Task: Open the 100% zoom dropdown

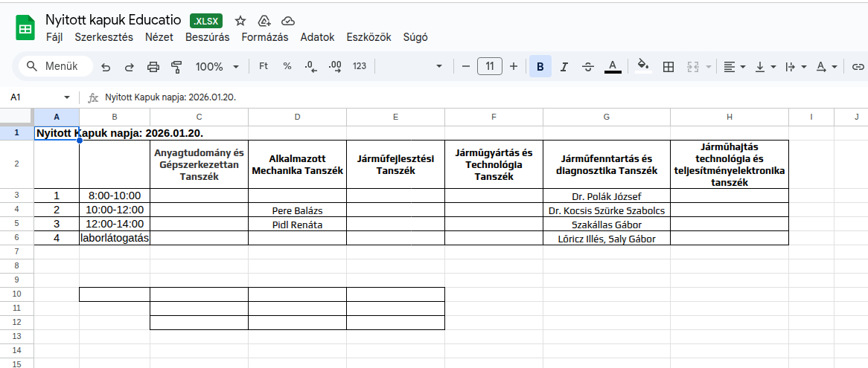Action: pos(217,67)
